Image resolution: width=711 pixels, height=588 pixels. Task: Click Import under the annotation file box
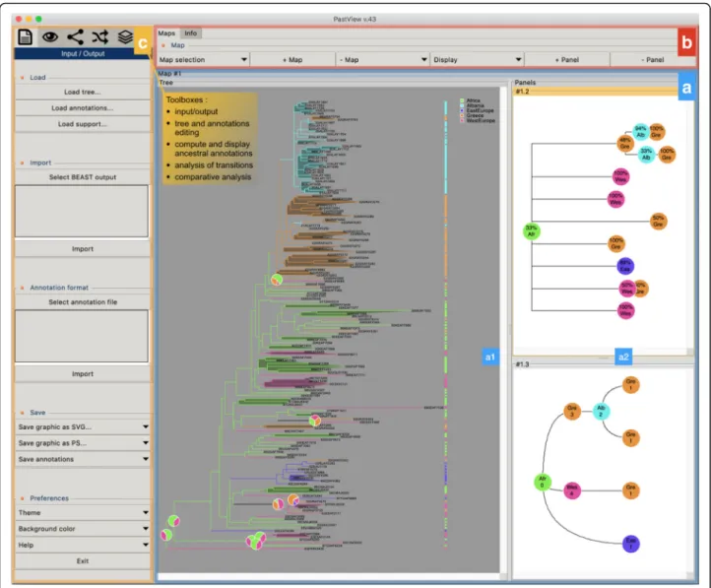click(x=83, y=374)
